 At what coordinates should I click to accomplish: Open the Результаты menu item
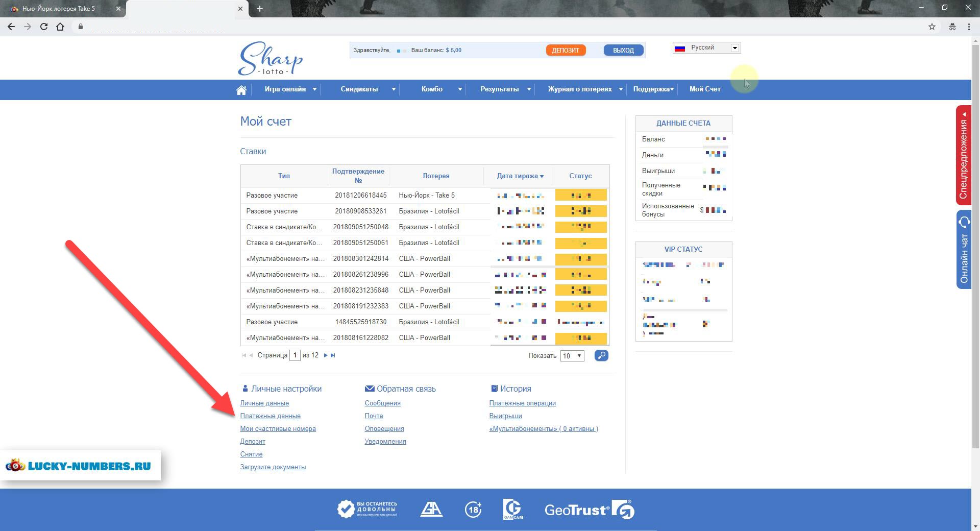coord(499,89)
